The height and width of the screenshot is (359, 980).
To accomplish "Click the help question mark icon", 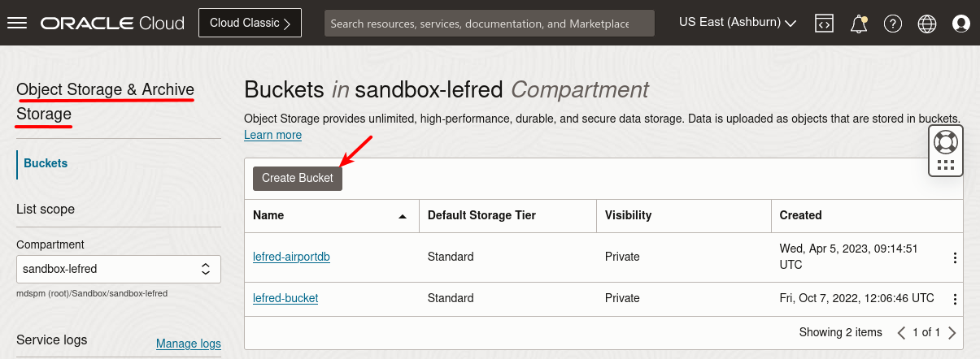I will [x=893, y=24].
